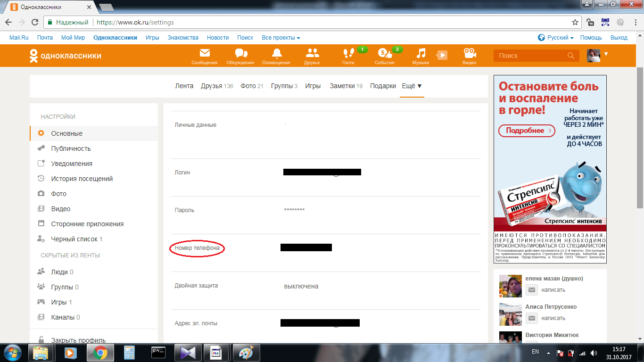
Task: Switch to the Подарки tab
Action: [x=383, y=86]
